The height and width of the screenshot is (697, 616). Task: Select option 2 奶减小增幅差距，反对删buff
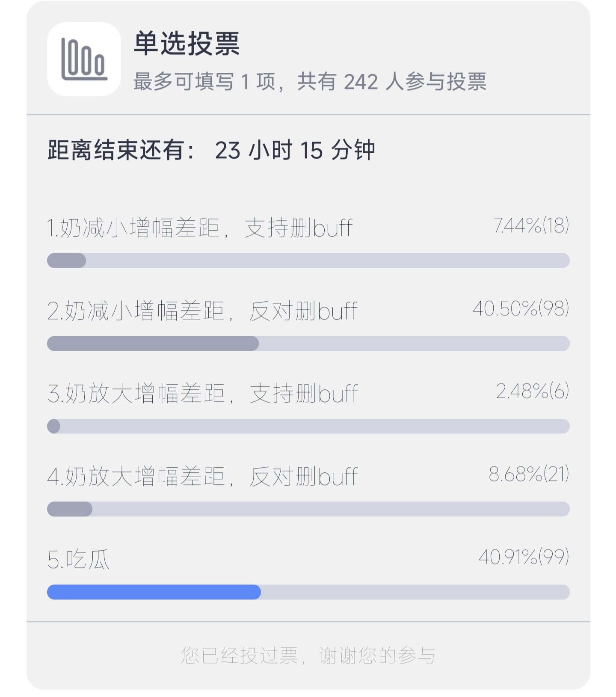tap(202, 311)
